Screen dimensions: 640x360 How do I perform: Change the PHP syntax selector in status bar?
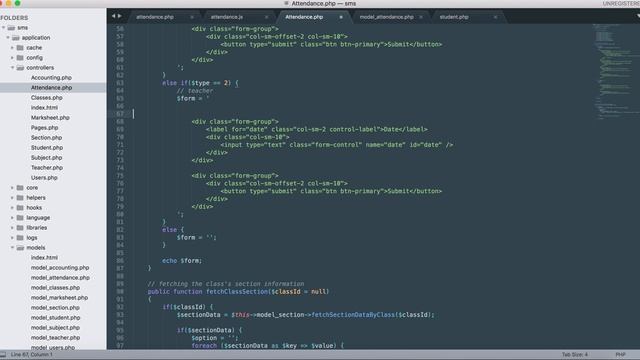(620, 355)
